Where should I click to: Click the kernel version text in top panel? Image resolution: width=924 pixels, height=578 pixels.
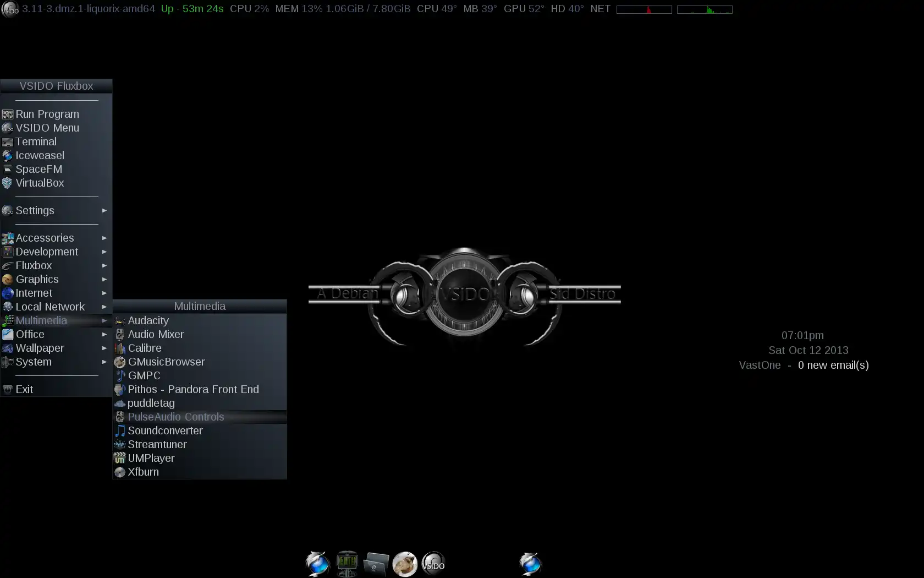[x=89, y=9]
